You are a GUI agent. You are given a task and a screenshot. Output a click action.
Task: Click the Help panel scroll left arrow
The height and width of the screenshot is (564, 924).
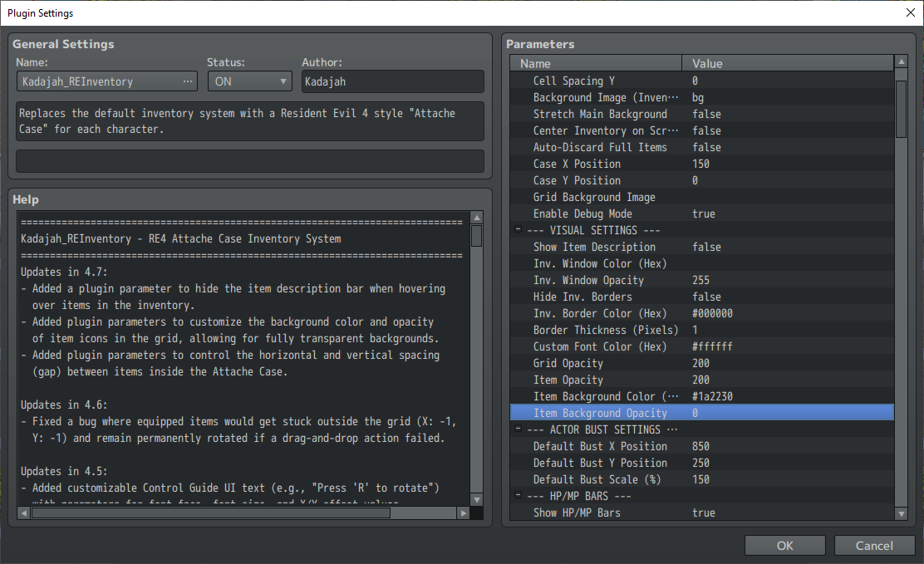pyautogui.click(x=23, y=513)
